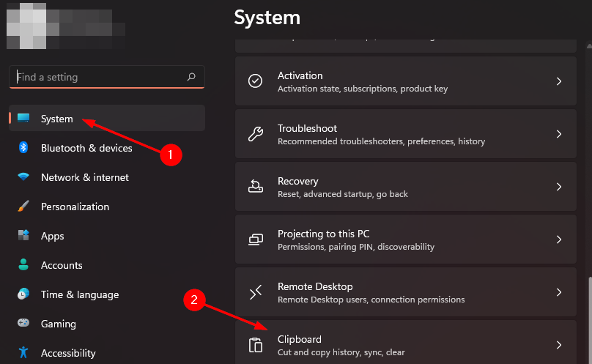Click the Bluetooth icon in the sidebar
This screenshot has width=592, height=364.
pos(23,148)
